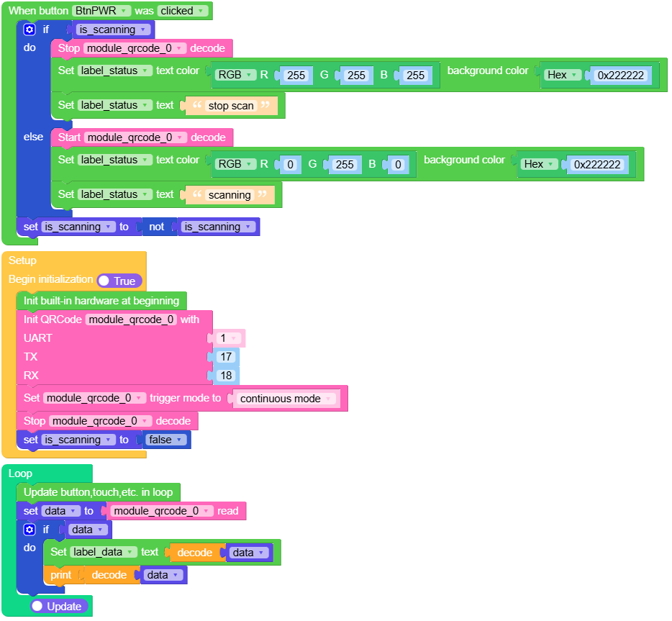672x621 pixels.
Task: Open gear settings on data if block
Action: coord(29,530)
